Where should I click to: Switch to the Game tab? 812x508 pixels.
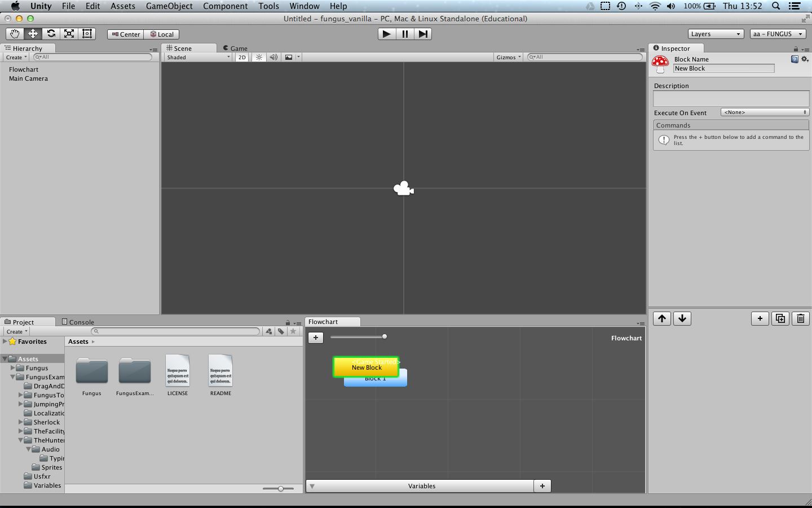tap(235, 49)
